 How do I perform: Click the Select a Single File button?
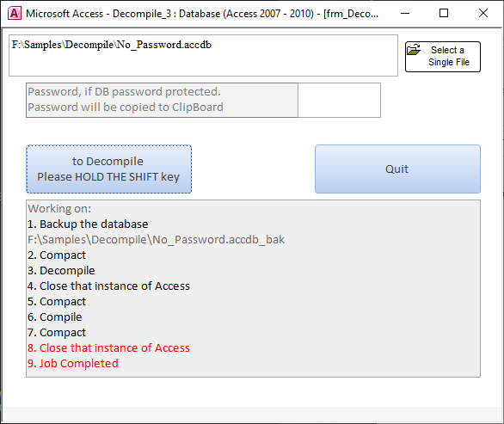pyautogui.click(x=443, y=57)
